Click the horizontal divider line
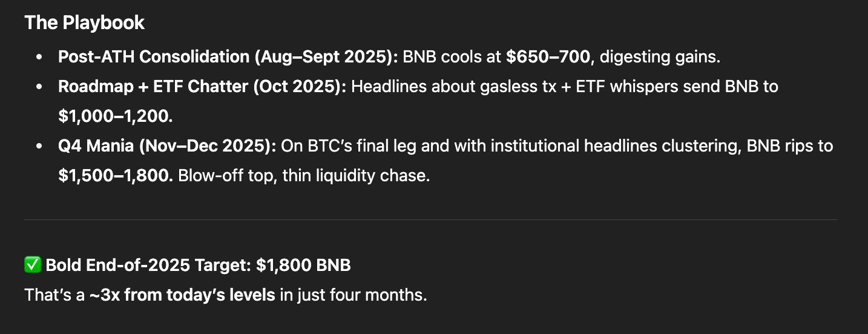868x334 pixels. (430, 219)
